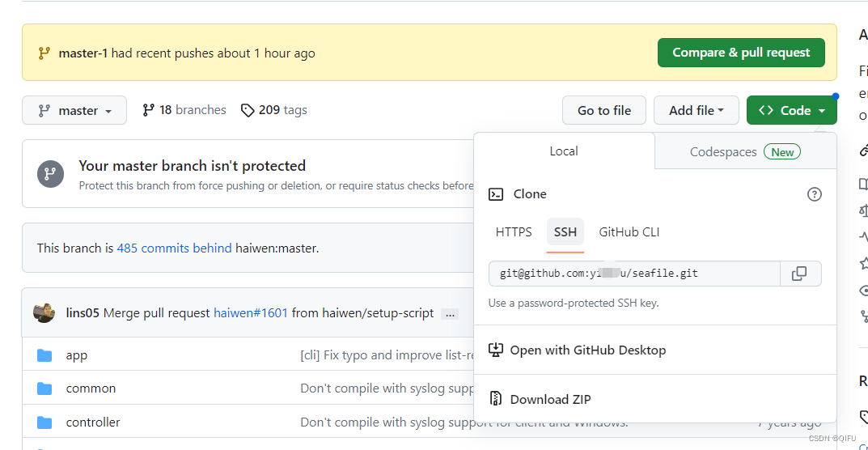Click the GitHub Desktop icon

coord(496,350)
